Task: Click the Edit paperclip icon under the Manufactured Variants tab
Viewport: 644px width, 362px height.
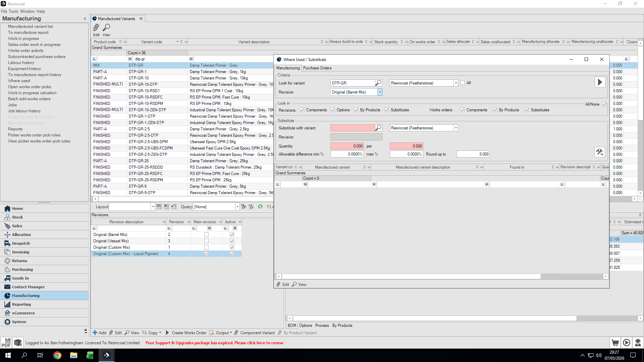Action: 96,27
